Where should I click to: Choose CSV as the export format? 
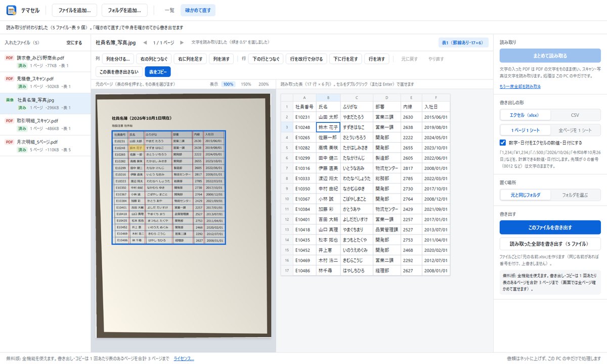coord(575,115)
